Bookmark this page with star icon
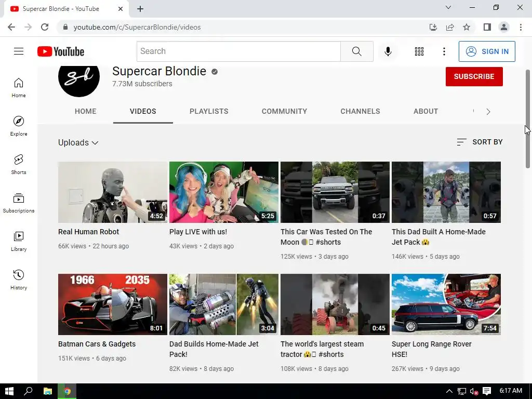The height and width of the screenshot is (399, 532). 467,27
